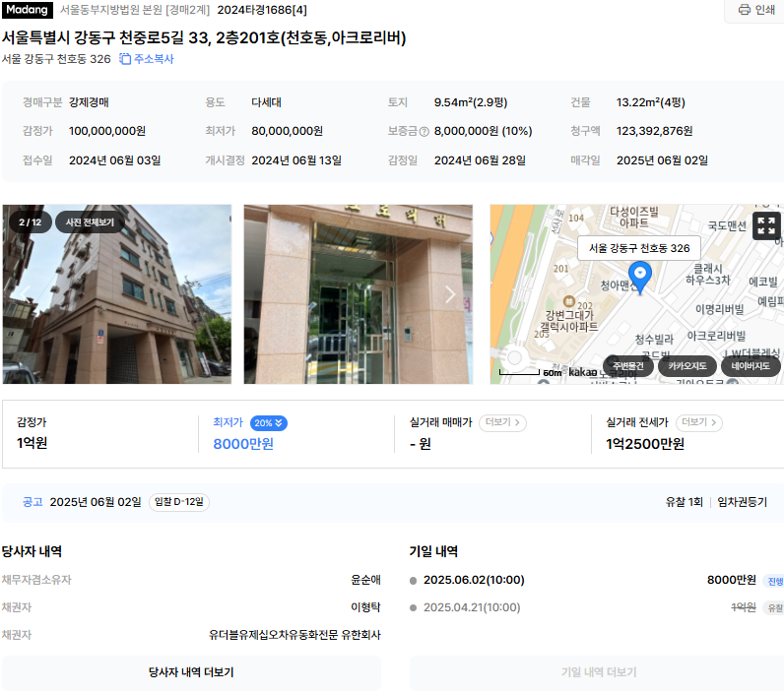Click debtor name 윤순애
The width and height of the screenshot is (784, 695).
pos(365,580)
